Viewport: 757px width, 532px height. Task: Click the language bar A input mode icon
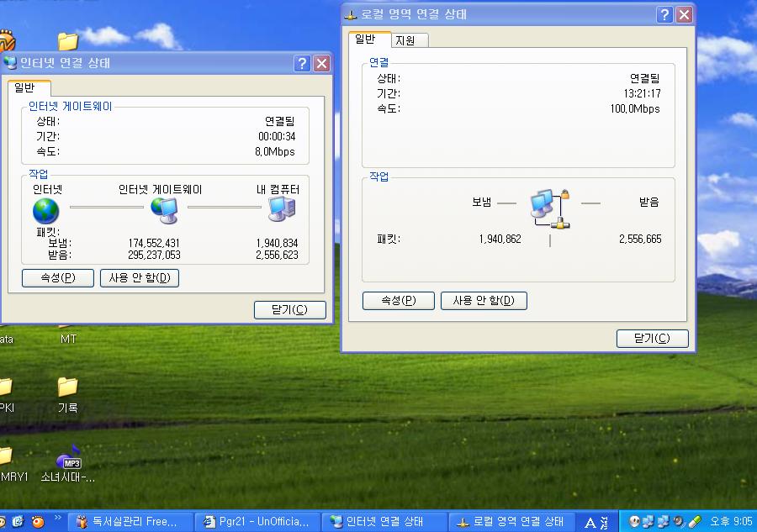(590, 523)
